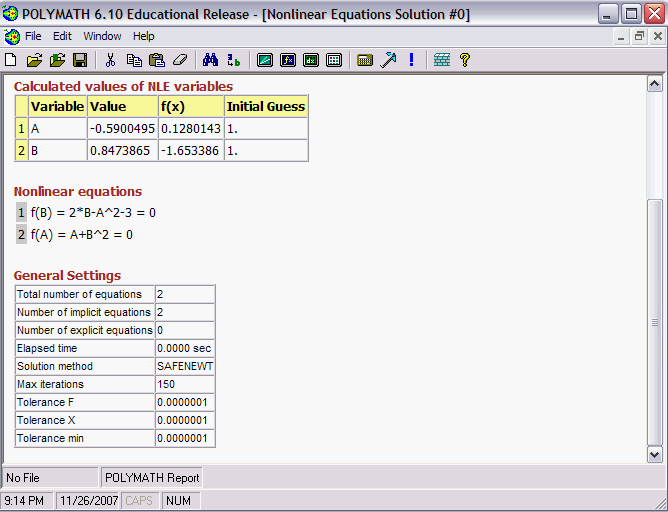Open the Window menu

(x=102, y=36)
